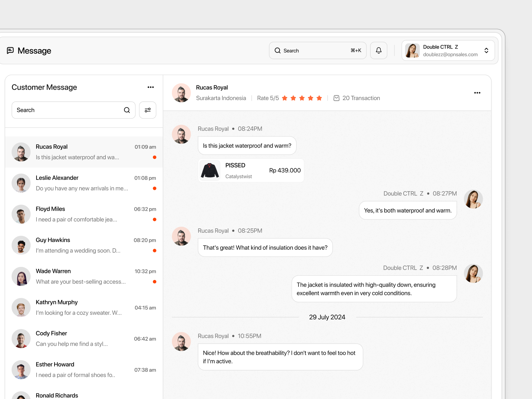Click the high-quality down reply bubble
Viewport: 532px width, 399px height.
(374, 289)
